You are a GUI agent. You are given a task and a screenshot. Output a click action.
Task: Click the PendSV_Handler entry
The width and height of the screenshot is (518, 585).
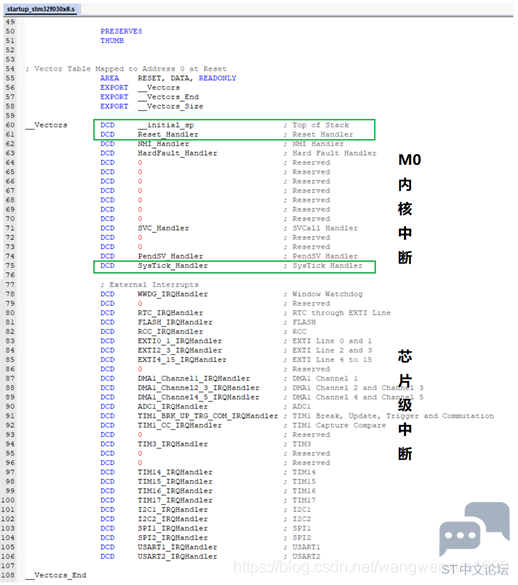pos(171,256)
